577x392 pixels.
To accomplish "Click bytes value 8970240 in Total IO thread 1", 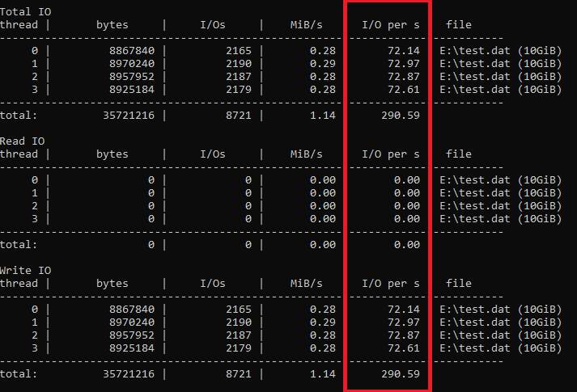I will point(132,64).
